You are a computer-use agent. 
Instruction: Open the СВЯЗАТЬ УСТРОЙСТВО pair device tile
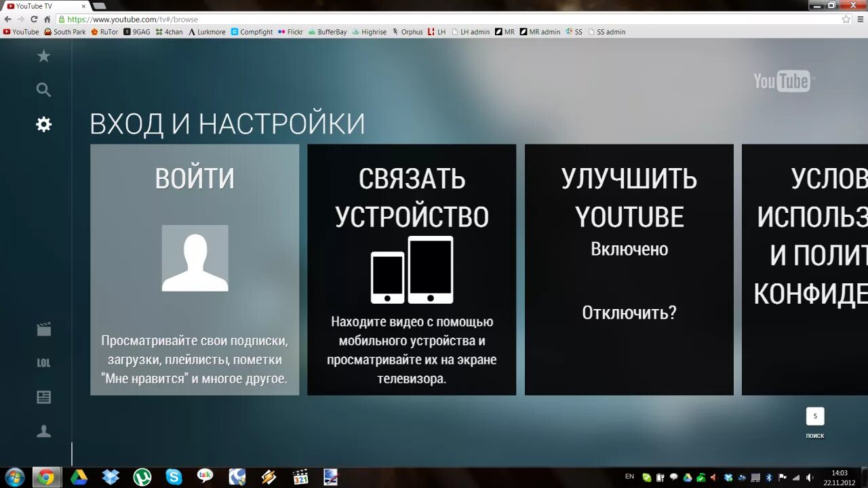412,270
